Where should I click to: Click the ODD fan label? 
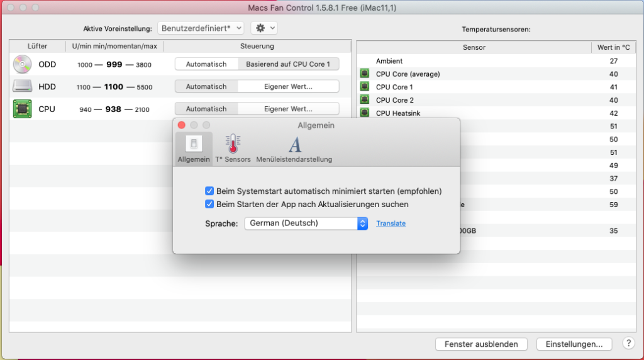(47, 65)
